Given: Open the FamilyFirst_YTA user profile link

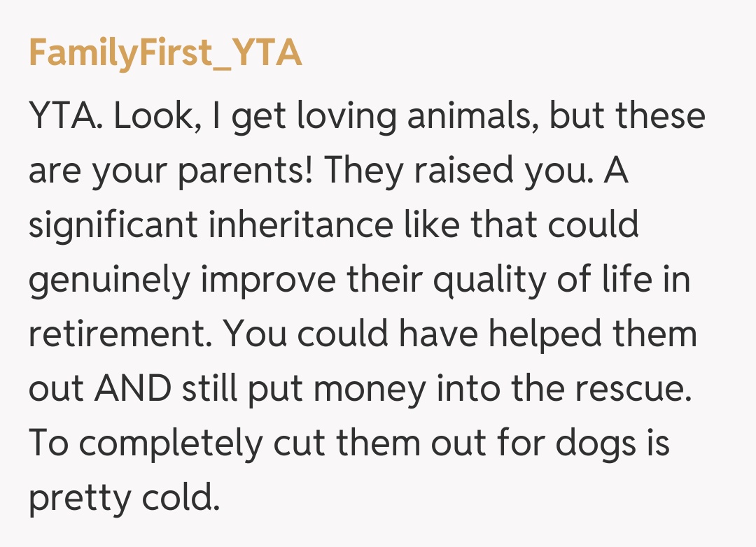Looking at the screenshot, I should pos(165,54).
